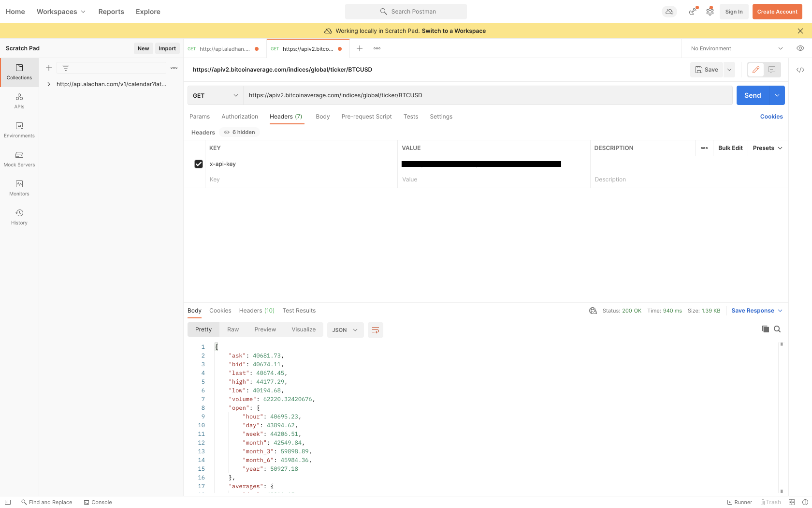The height and width of the screenshot is (508, 812).
Task: Select the Raw response view
Action: [233, 329]
